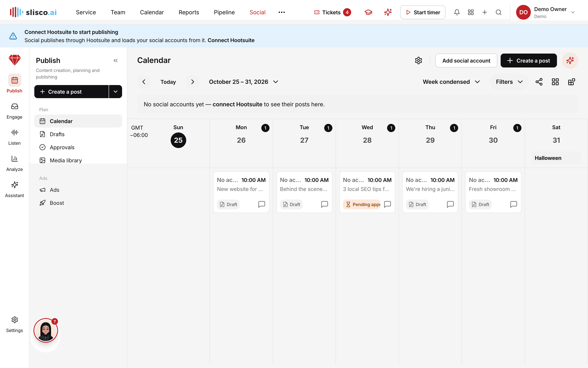Open the October 25 – 31 date range picker

click(243, 82)
